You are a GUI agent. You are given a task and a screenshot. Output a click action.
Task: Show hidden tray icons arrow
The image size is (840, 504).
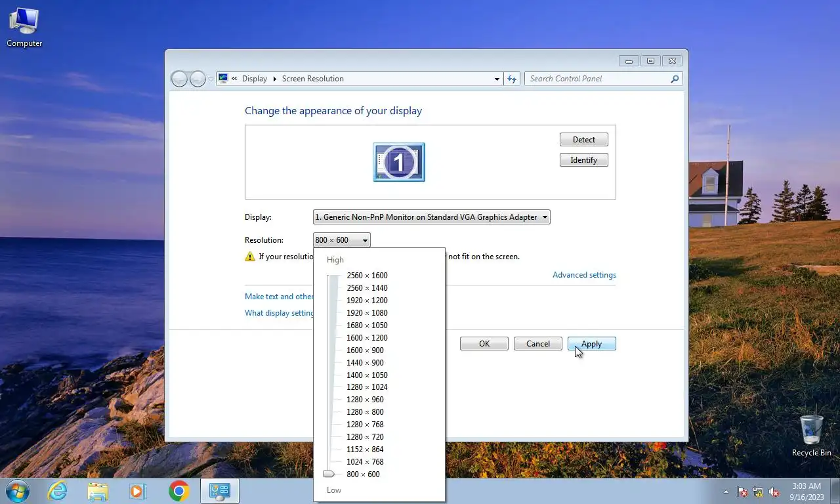point(726,492)
